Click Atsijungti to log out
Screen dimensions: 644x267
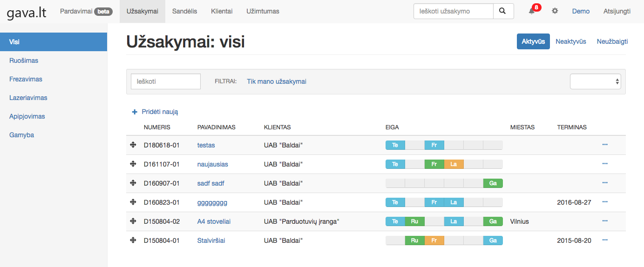tap(617, 11)
